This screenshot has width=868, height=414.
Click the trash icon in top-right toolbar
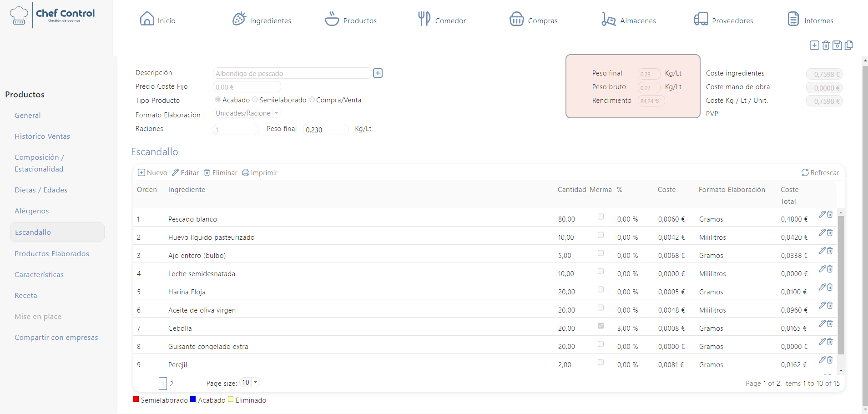click(x=826, y=45)
